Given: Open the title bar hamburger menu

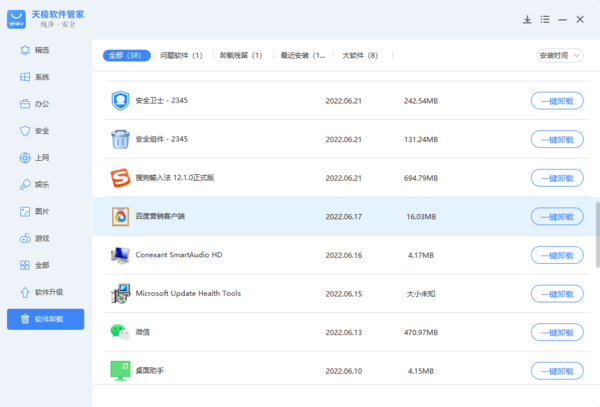Looking at the screenshot, I should [x=544, y=19].
